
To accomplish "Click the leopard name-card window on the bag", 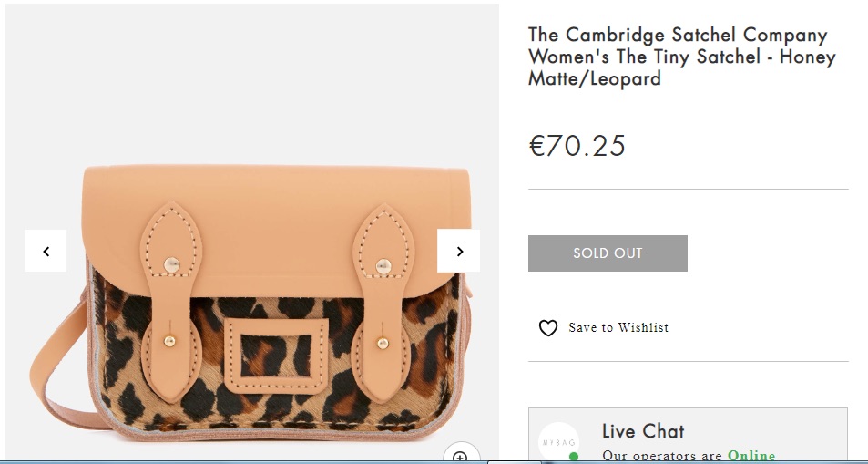I will coord(275,356).
